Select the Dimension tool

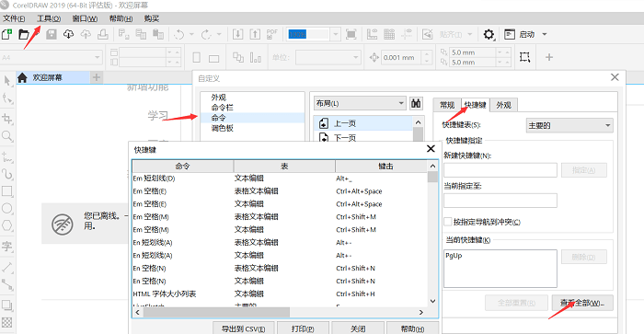[x=7, y=267]
